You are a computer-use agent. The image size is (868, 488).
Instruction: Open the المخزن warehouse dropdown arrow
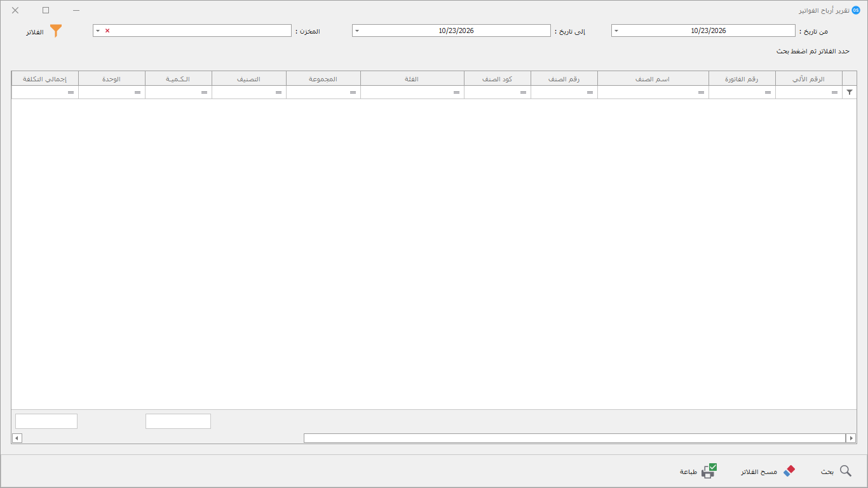[98, 30]
